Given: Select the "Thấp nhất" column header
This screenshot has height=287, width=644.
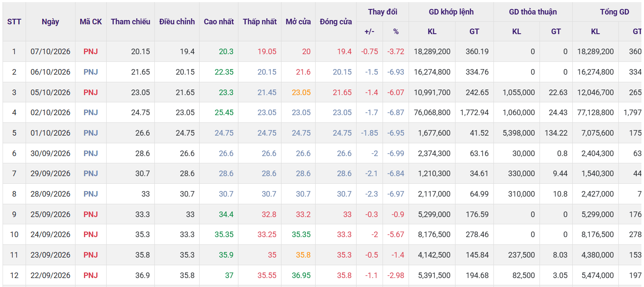Looking at the screenshot, I should pos(260,22).
